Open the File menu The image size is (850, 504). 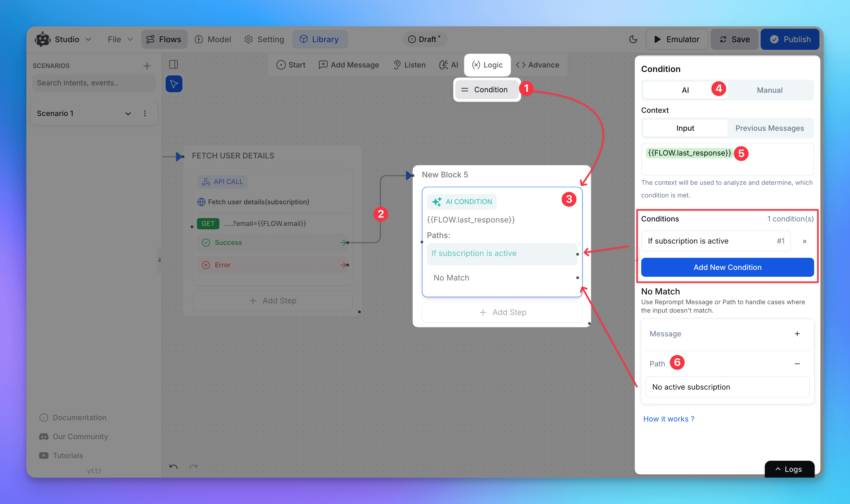pos(120,39)
